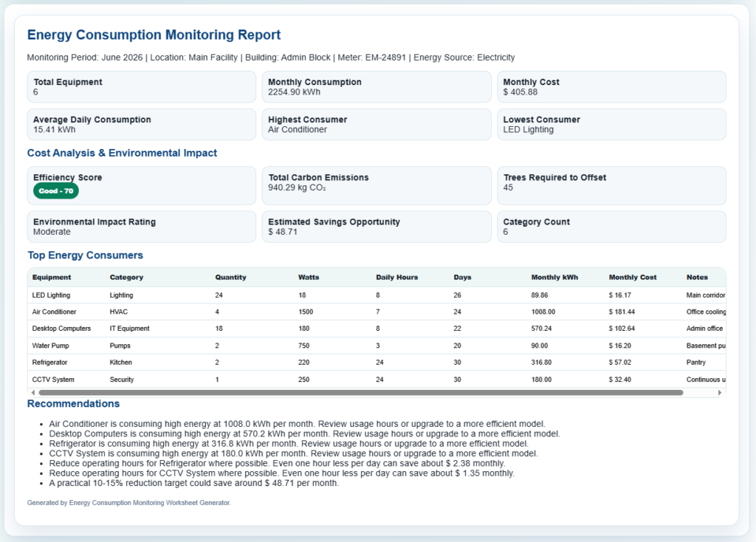
Task: Click the Energy Consumption Monitoring Report title
Action: click(154, 35)
